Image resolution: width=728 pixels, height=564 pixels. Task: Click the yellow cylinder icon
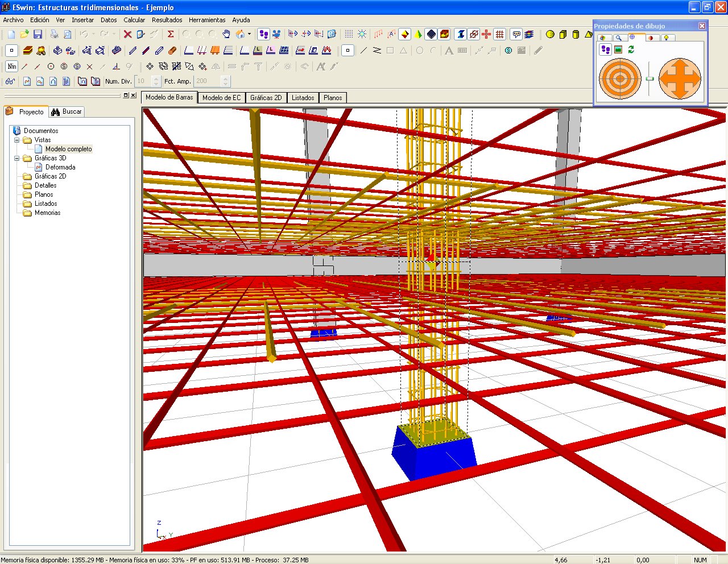576,35
